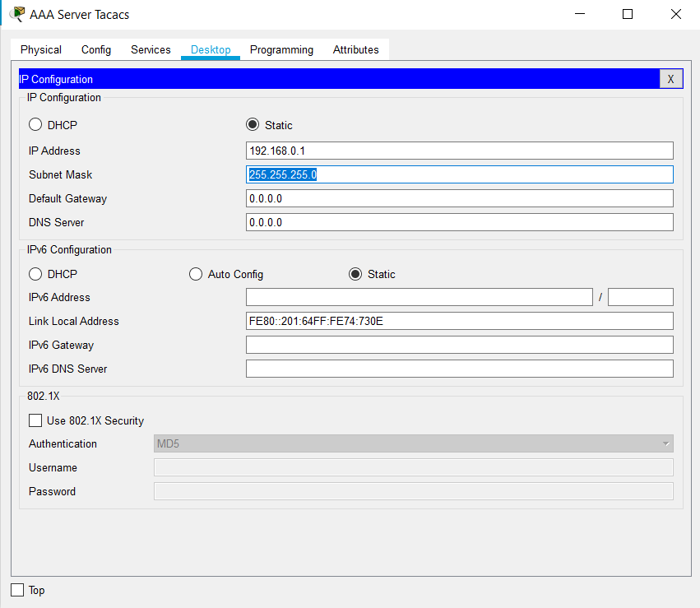Click the IPv6 prefix length field
The width and height of the screenshot is (700, 608).
click(640, 297)
